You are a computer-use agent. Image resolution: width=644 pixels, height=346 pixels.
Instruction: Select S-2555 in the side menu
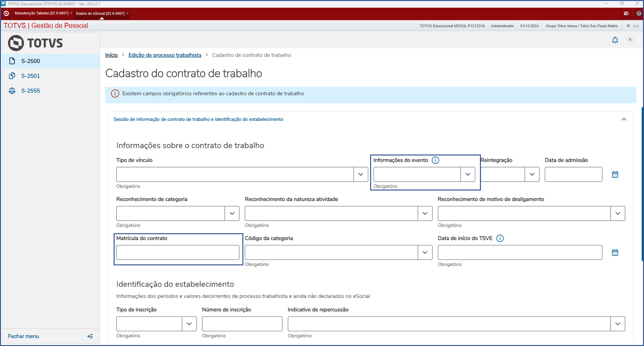pyautogui.click(x=51, y=91)
